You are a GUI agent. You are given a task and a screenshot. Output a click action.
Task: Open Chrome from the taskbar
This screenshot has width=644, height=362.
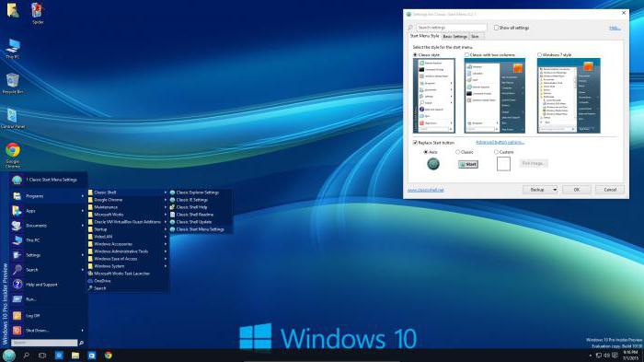[x=108, y=356]
